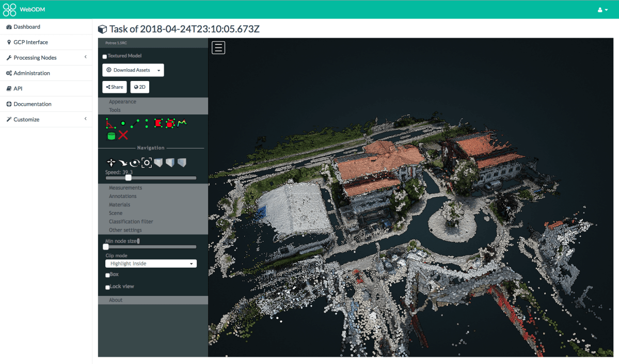The width and height of the screenshot is (619, 364).
Task: Expand the Appearance panel section
Action: [x=122, y=102]
